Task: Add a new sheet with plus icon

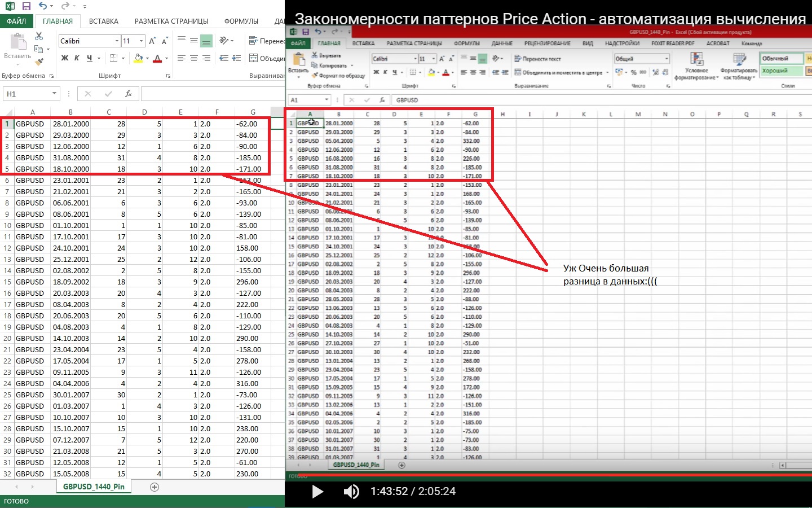Action: [155, 487]
